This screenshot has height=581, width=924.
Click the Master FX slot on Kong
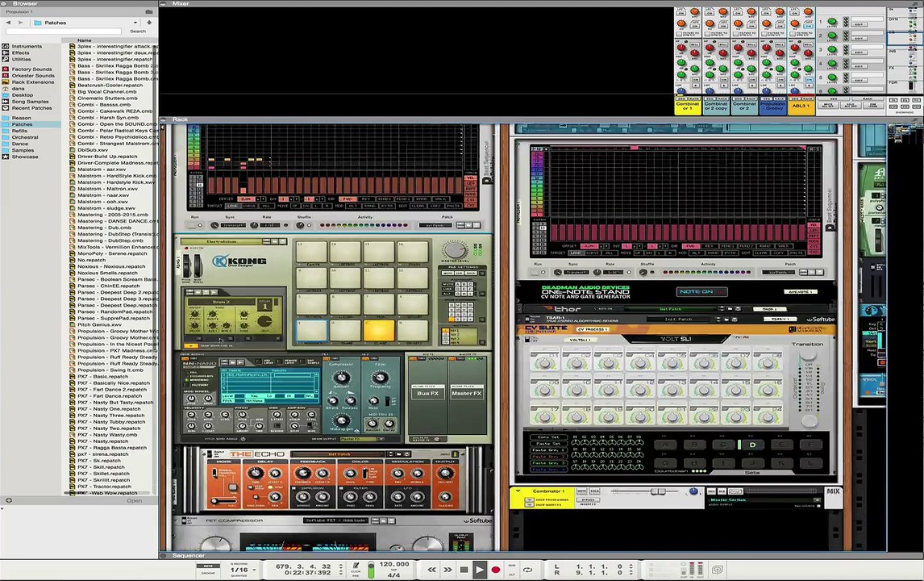[x=466, y=393]
